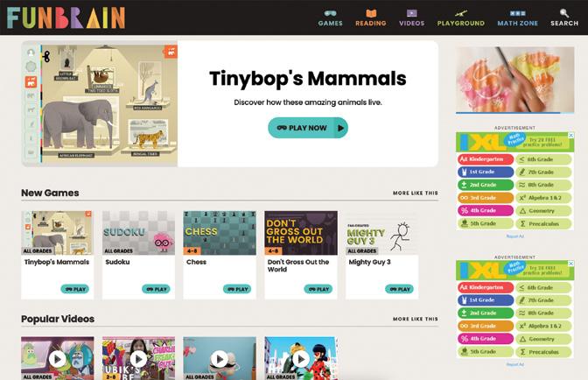Play the Ladybug video thumbnail
The height and width of the screenshot is (380, 588).
301,359
